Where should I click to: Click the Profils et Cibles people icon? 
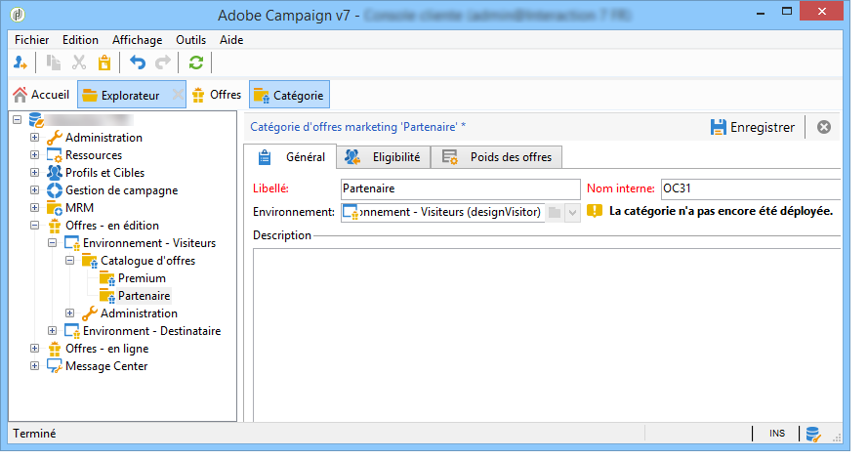(x=55, y=173)
